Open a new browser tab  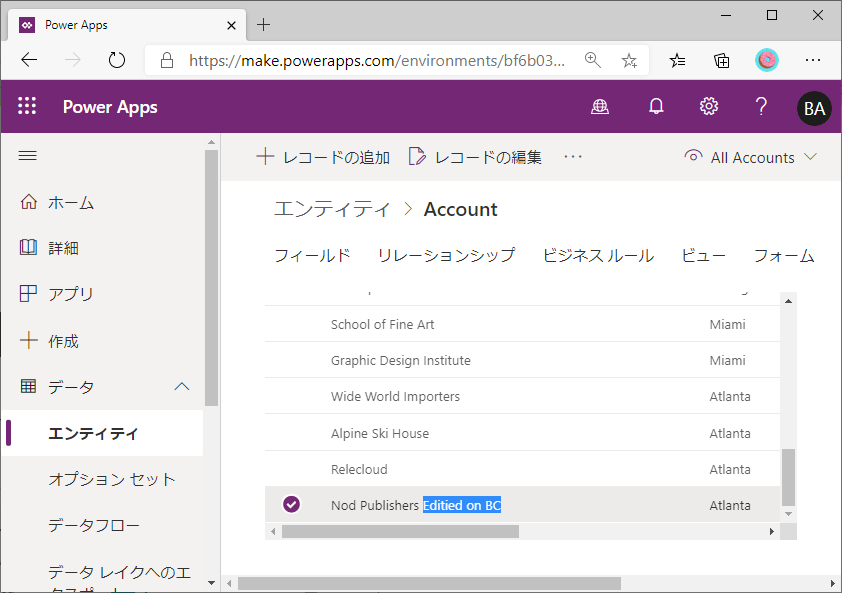[263, 25]
